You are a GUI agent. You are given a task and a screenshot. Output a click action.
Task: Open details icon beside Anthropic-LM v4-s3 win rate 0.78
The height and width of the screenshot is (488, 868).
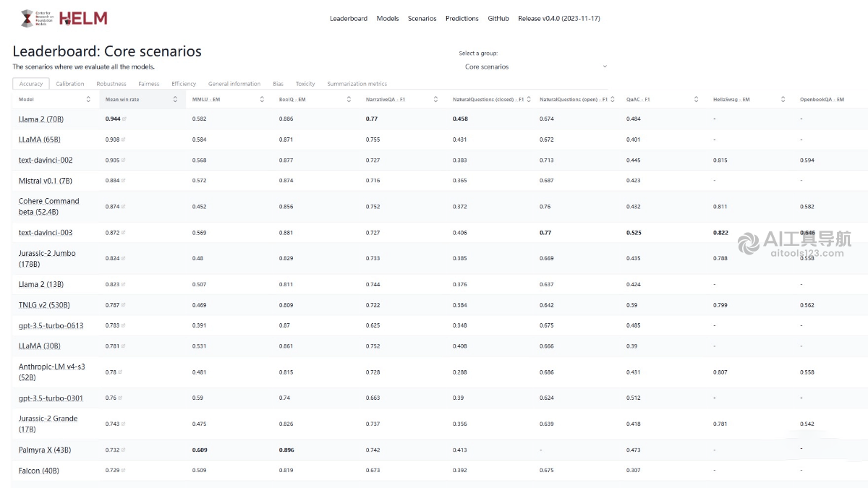[x=120, y=372]
